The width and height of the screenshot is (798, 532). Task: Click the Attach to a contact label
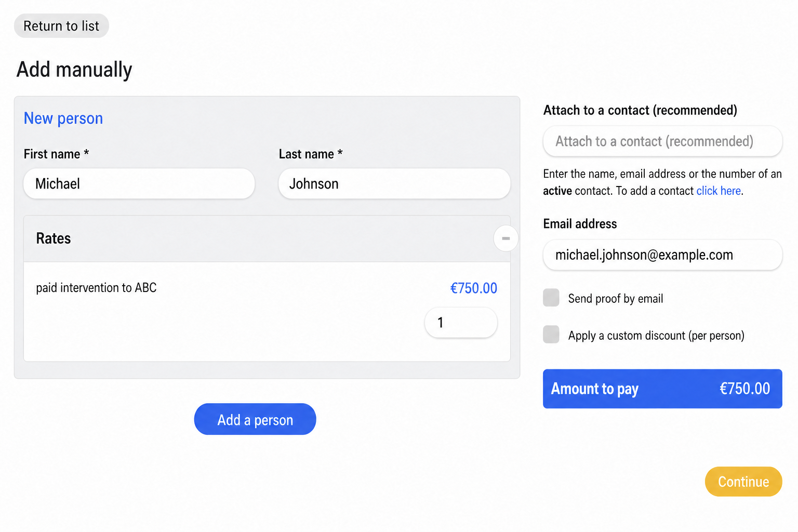(x=640, y=110)
